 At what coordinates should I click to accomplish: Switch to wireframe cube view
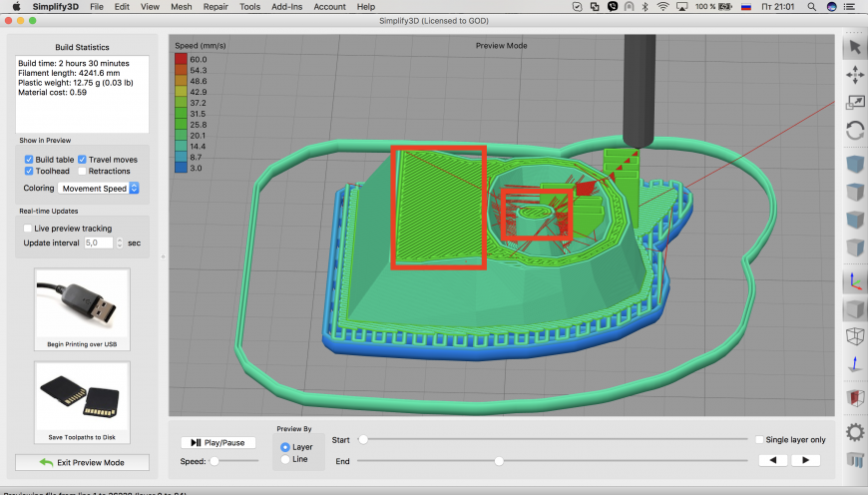[854, 336]
